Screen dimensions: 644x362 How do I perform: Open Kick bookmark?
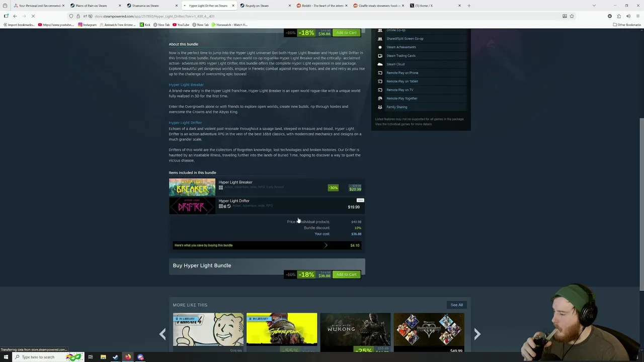(x=145, y=25)
